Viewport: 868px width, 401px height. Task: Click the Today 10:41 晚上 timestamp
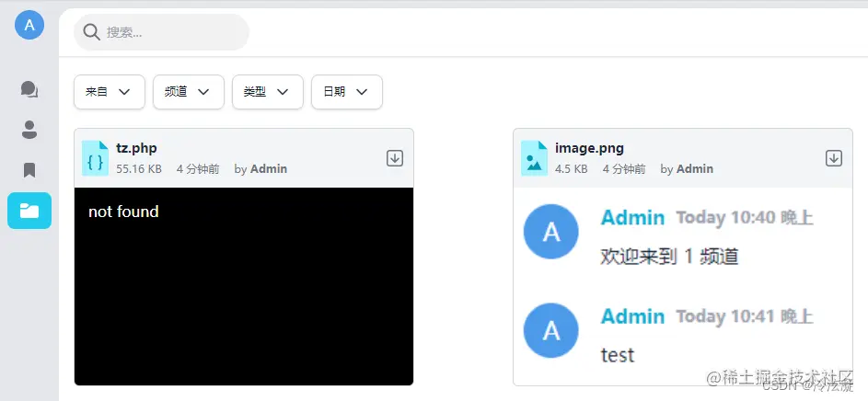pos(745,316)
